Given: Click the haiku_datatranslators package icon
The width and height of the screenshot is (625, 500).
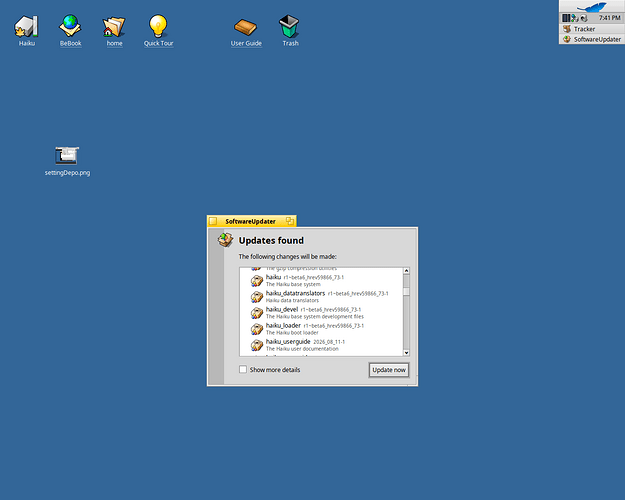Looking at the screenshot, I should click(x=257, y=297).
